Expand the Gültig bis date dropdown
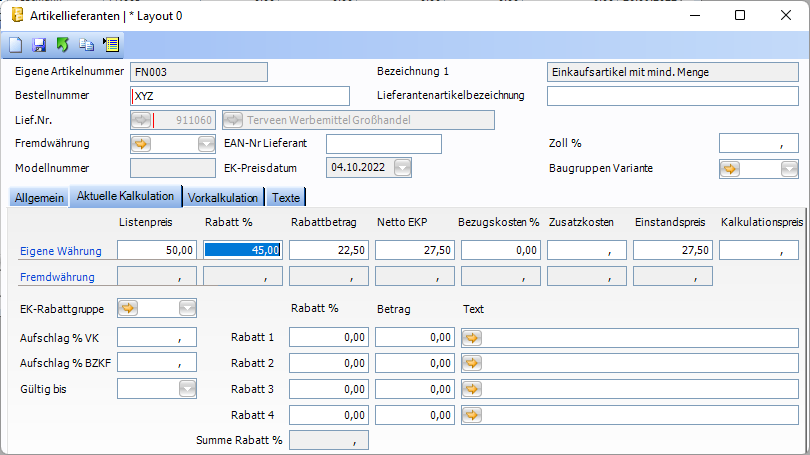 pos(187,388)
